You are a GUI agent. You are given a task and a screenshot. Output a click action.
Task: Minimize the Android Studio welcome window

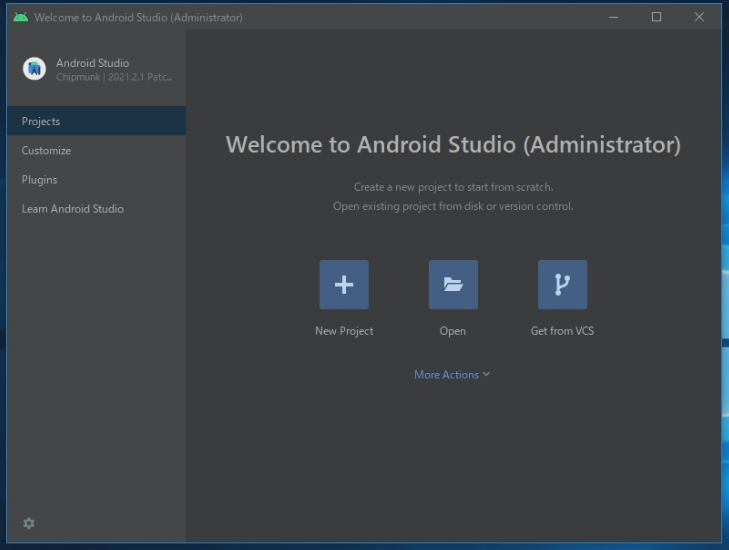point(613,17)
